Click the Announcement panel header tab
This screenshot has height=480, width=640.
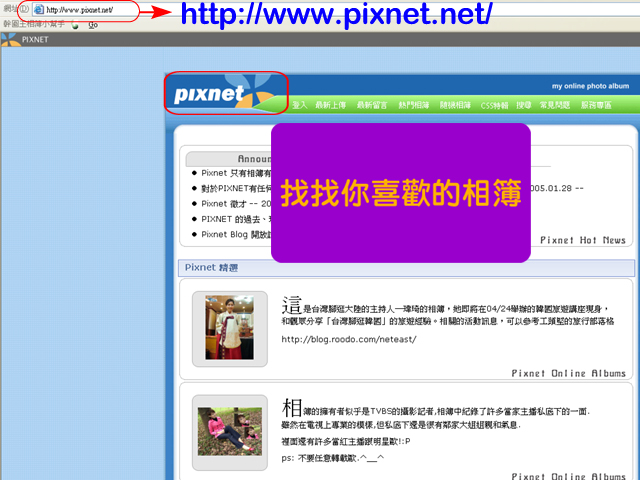point(229,159)
